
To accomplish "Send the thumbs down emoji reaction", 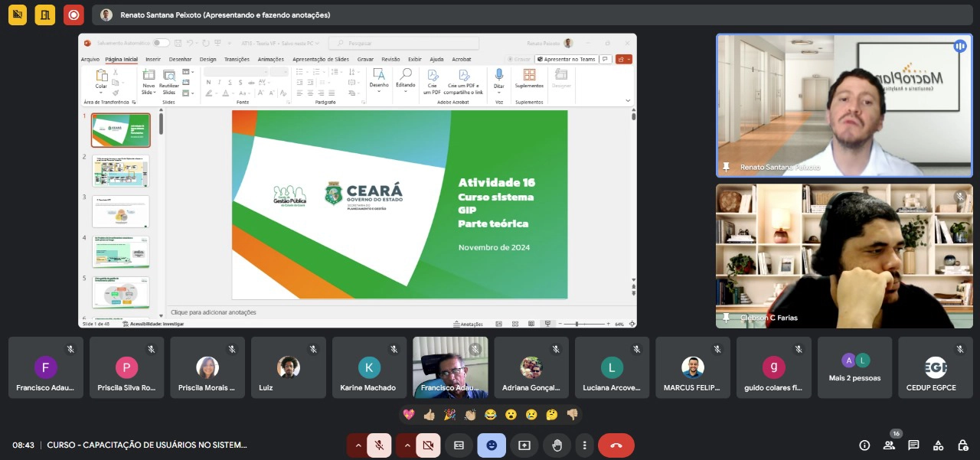I will [x=571, y=414].
